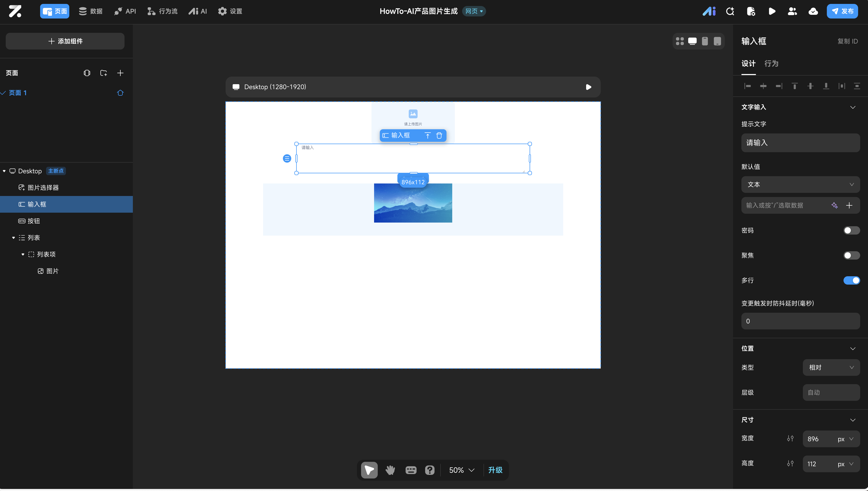Delete the selected 输入框 via trash icon
Screen dimensions: 868x491
pyautogui.click(x=439, y=136)
